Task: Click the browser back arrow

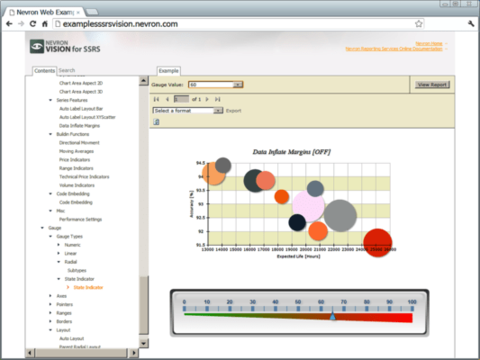Action: 9,24
